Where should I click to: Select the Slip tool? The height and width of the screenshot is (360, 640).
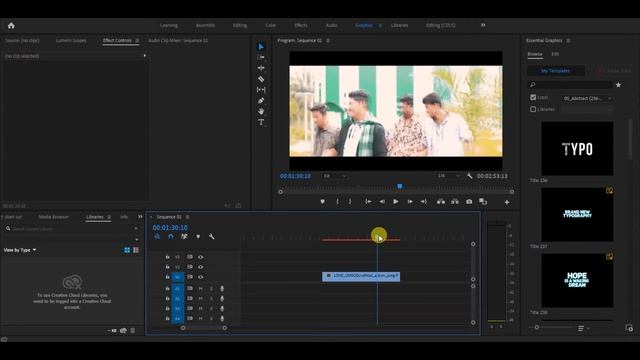(x=261, y=89)
